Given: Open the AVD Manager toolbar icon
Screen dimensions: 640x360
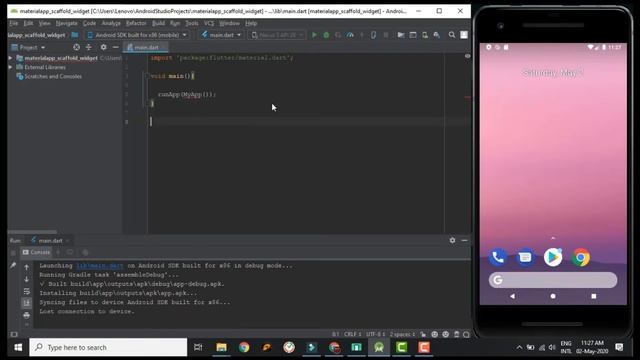Looking at the screenshot, I should tap(425, 35).
